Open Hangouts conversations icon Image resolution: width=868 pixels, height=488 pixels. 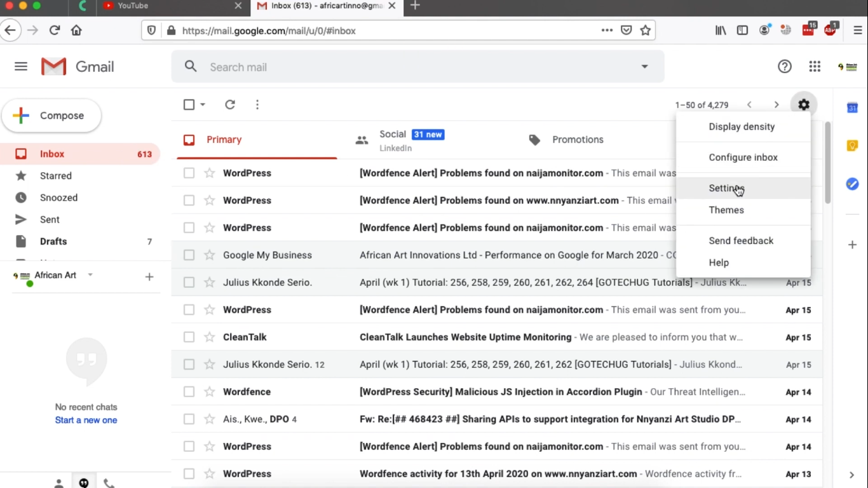[83, 483]
